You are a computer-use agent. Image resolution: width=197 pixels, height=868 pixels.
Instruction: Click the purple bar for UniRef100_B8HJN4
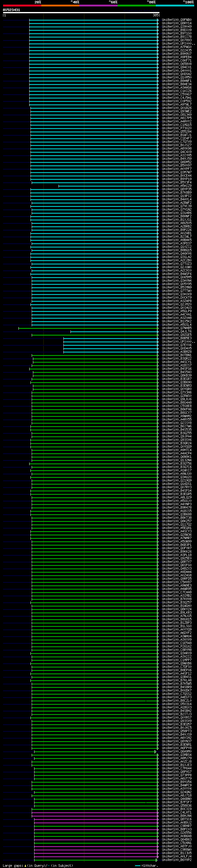pos(95,816)
